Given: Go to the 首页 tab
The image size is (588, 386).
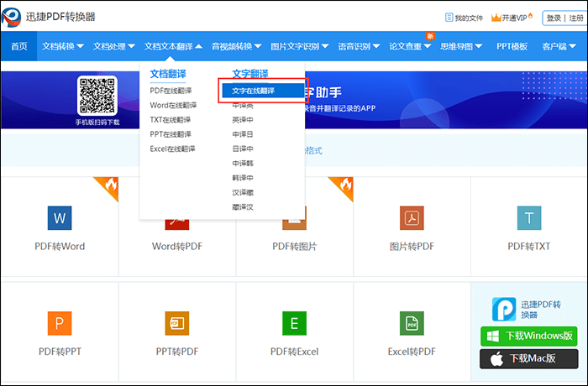Looking at the screenshot, I should coord(19,46).
